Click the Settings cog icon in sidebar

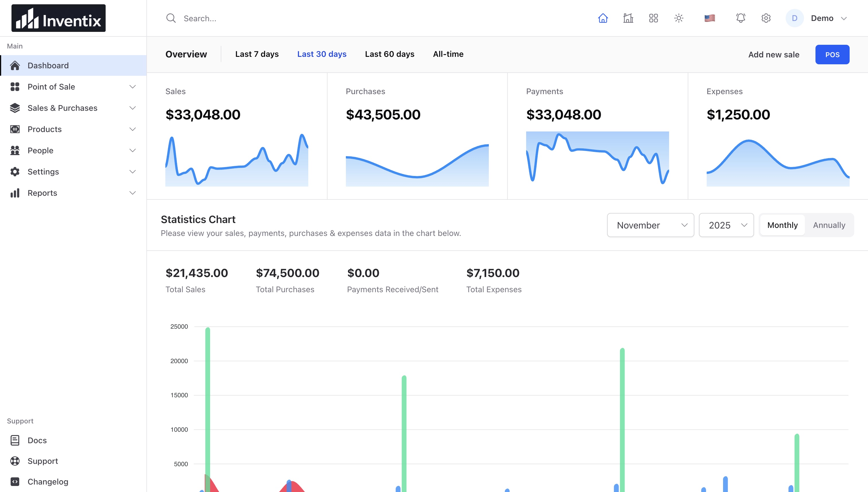tap(15, 172)
